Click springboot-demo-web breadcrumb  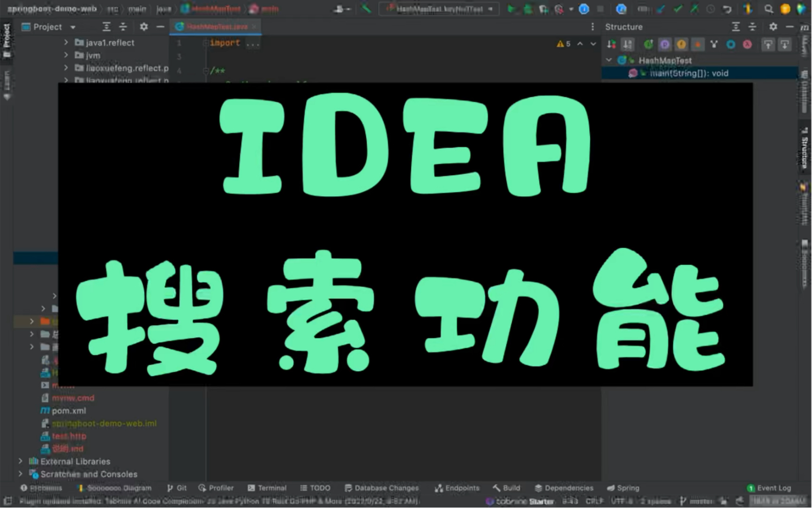tap(52, 9)
